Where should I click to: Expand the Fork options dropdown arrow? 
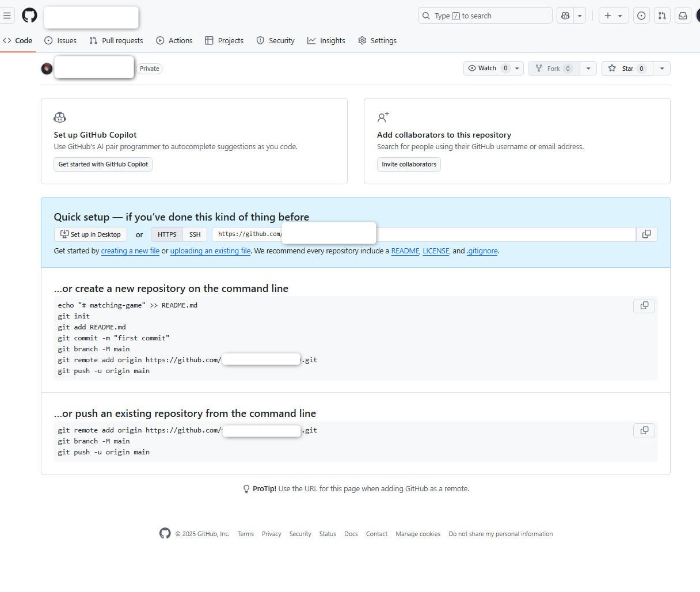click(588, 69)
